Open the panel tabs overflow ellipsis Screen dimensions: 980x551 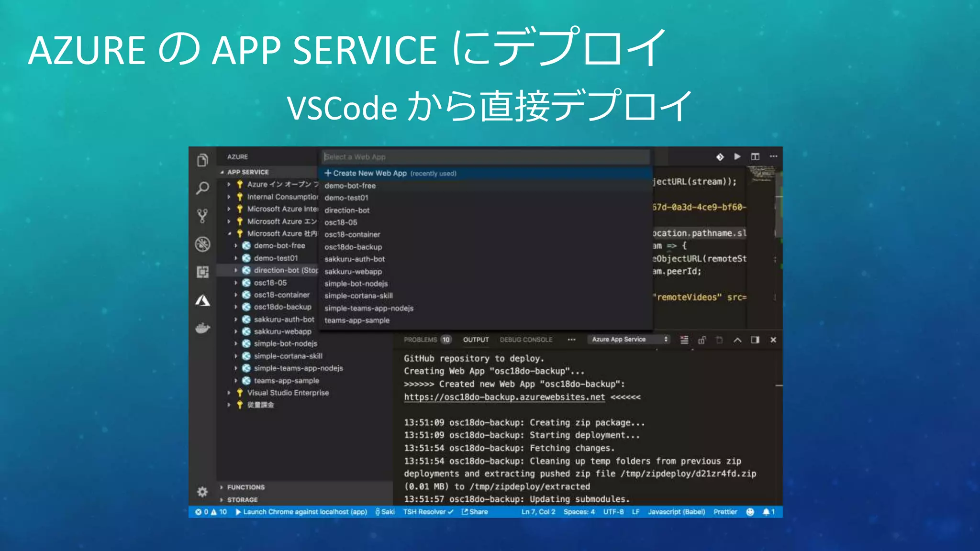571,340
